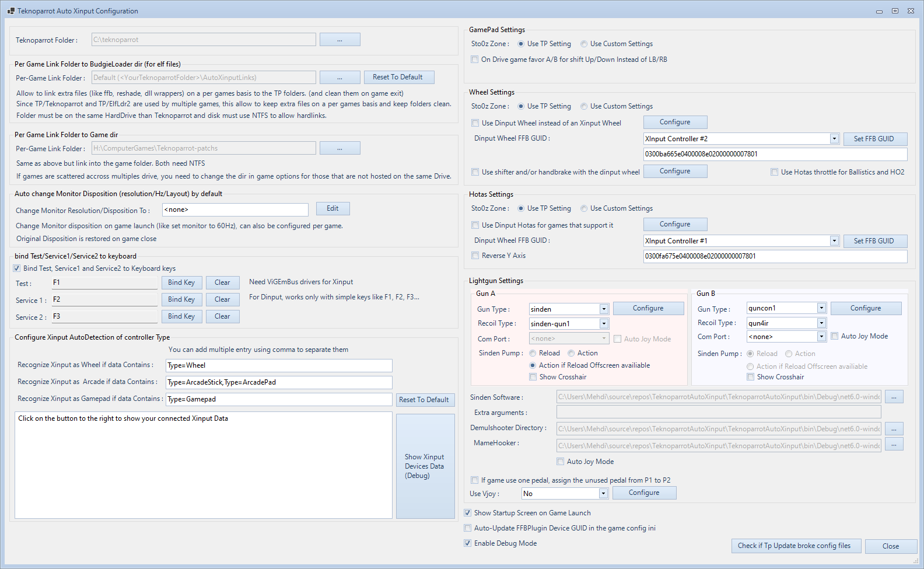Configure Gun B

(x=866, y=308)
